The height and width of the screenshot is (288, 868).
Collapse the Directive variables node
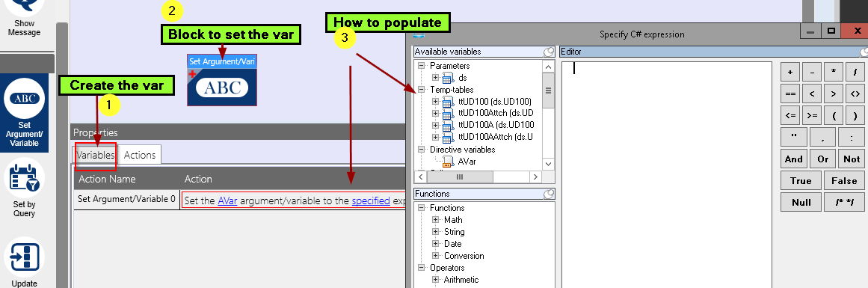point(421,150)
